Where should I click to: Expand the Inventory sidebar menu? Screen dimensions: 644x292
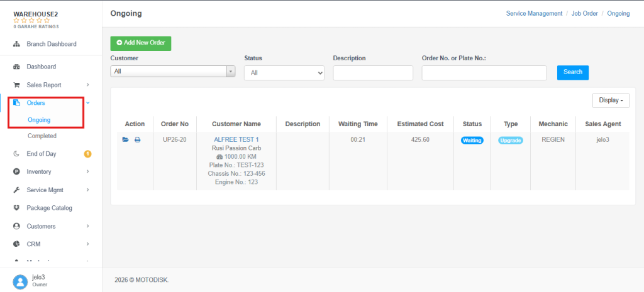coord(50,172)
